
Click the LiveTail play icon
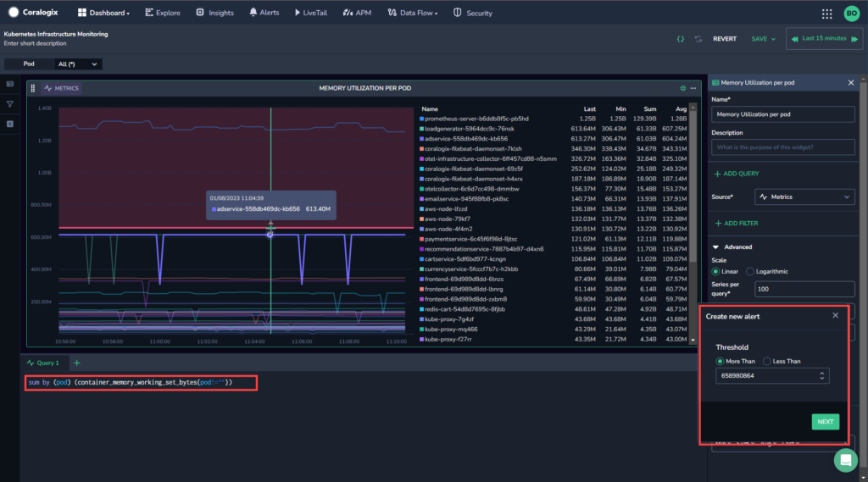[298, 12]
